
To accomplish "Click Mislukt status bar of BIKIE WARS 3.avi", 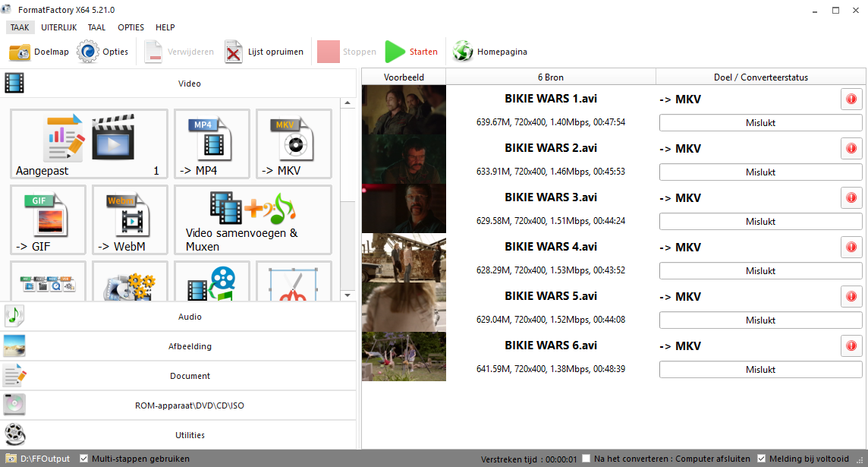I will pyautogui.click(x=760, y=222).
